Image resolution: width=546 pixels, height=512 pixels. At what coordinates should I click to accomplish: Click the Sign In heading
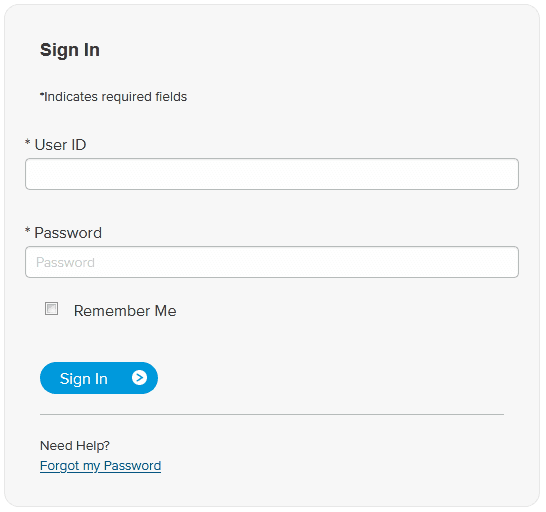pyautogui.click(x=70, y=50)
